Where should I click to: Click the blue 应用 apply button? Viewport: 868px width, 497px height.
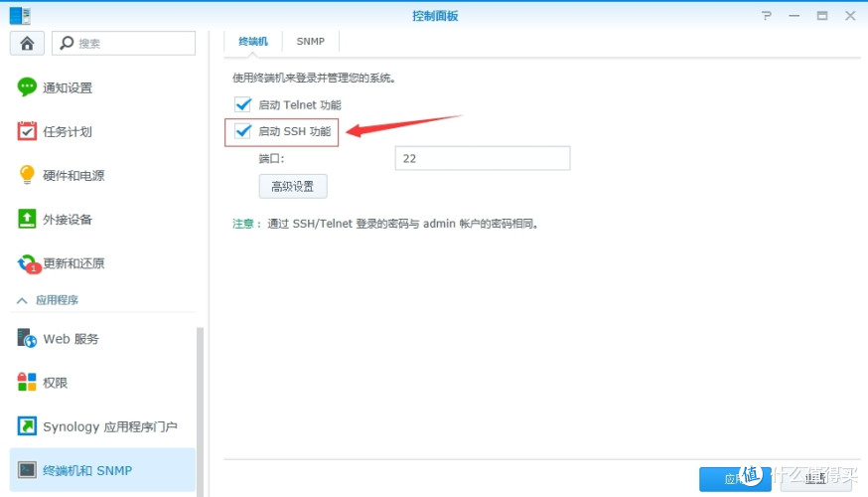pyautogui.click(x=735, y=479)
